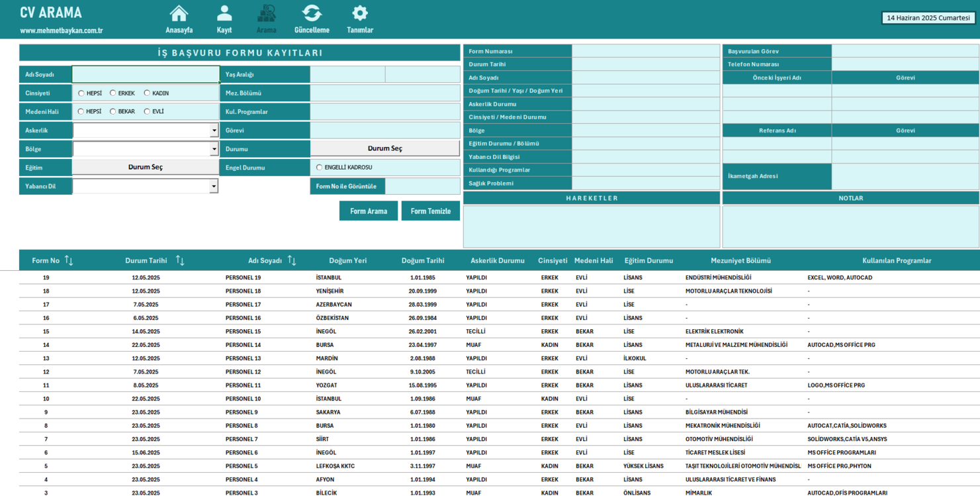Open the Kayıt person icon

[x=224, y=14]
